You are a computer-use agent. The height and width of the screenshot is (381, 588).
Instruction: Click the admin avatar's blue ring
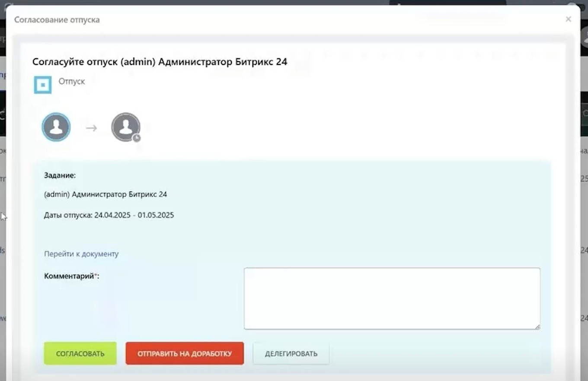(56, 114)
